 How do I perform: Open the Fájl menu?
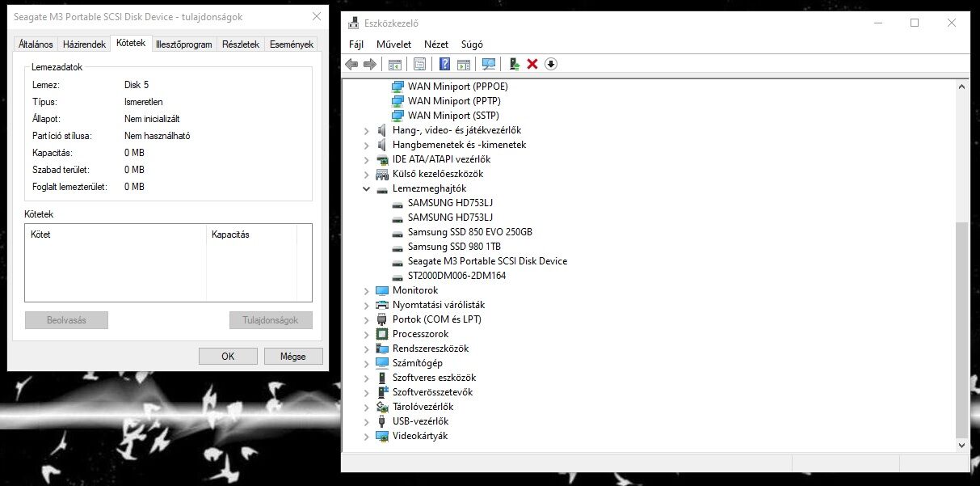pyautogui.click(x=356, y=44)
